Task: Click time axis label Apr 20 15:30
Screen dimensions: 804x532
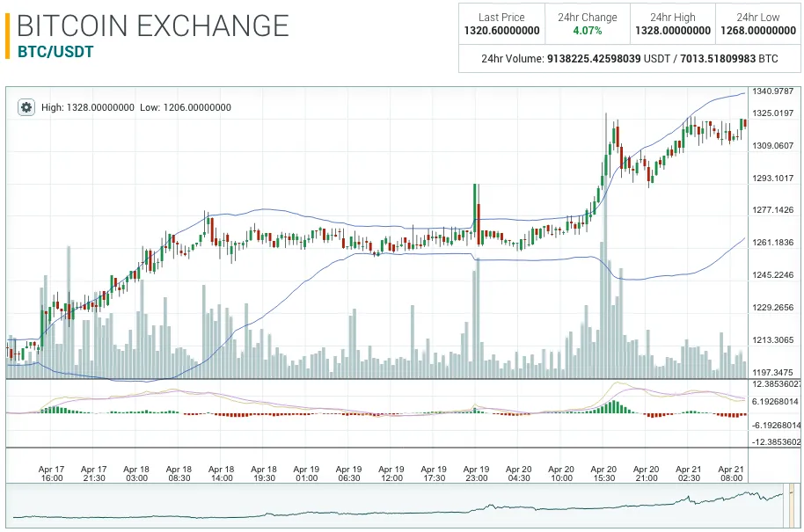Action: pos(604,474)
